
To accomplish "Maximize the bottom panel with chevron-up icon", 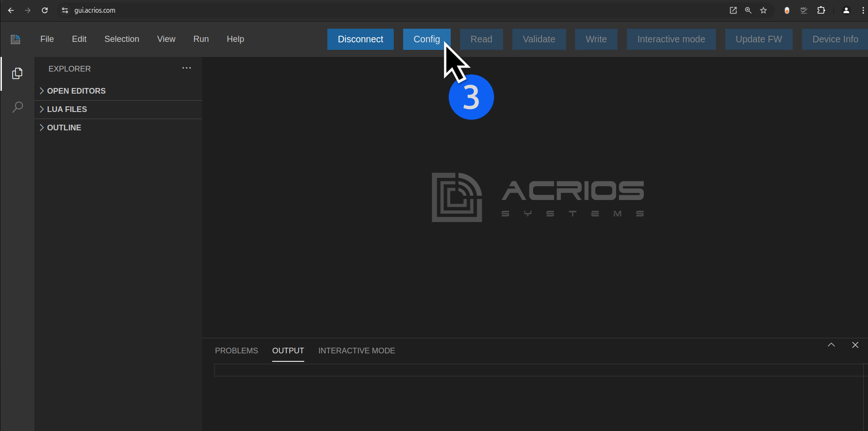I will point(831,345).
